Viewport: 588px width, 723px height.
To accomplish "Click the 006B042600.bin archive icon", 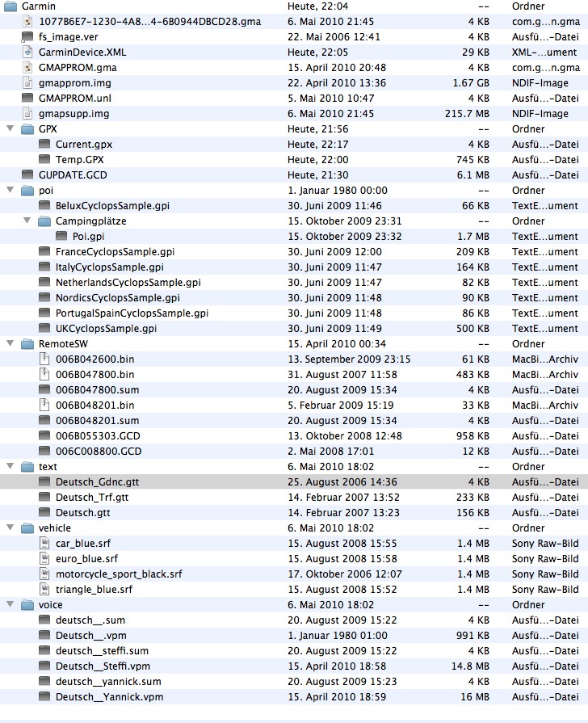I will pyautogui.click(x=44, y=359).
